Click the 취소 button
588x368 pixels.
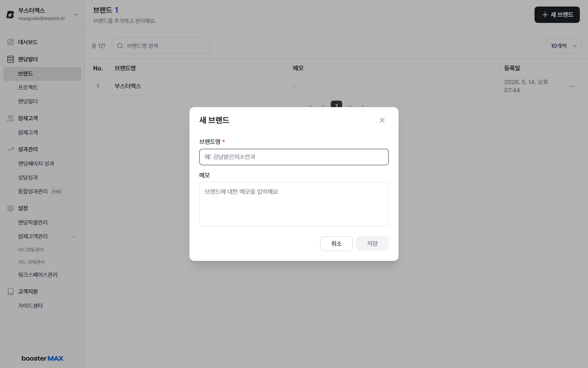(x=336, y=244)
